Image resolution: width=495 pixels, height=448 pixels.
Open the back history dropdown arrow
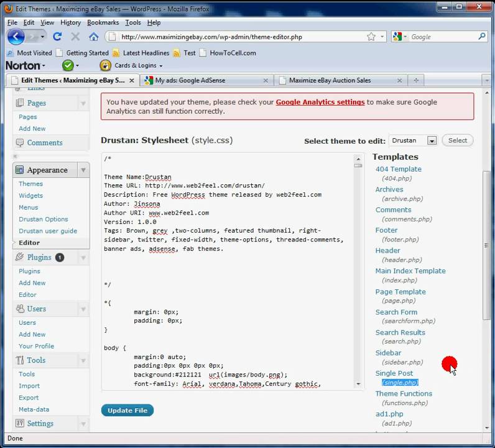coord(42,37)
